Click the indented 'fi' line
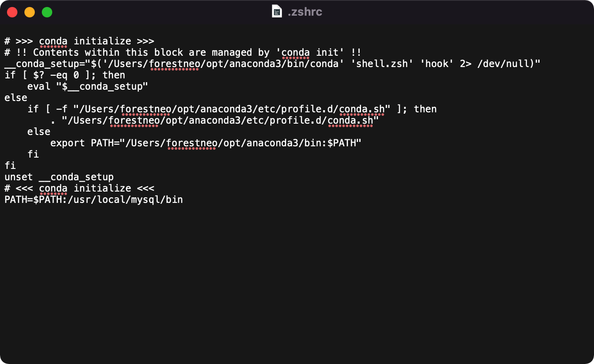Image resolution: width=594 pixels, height=364 pixels. point(33,155)
